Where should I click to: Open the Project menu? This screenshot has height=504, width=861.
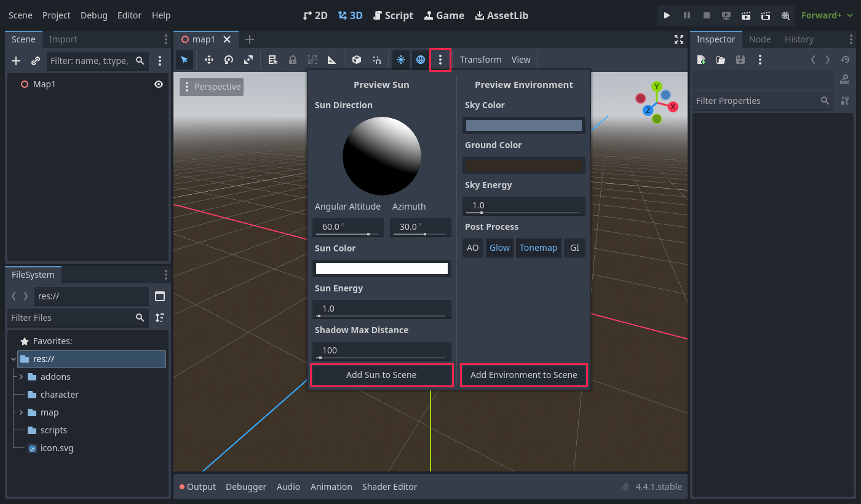(x=57, y=15)
